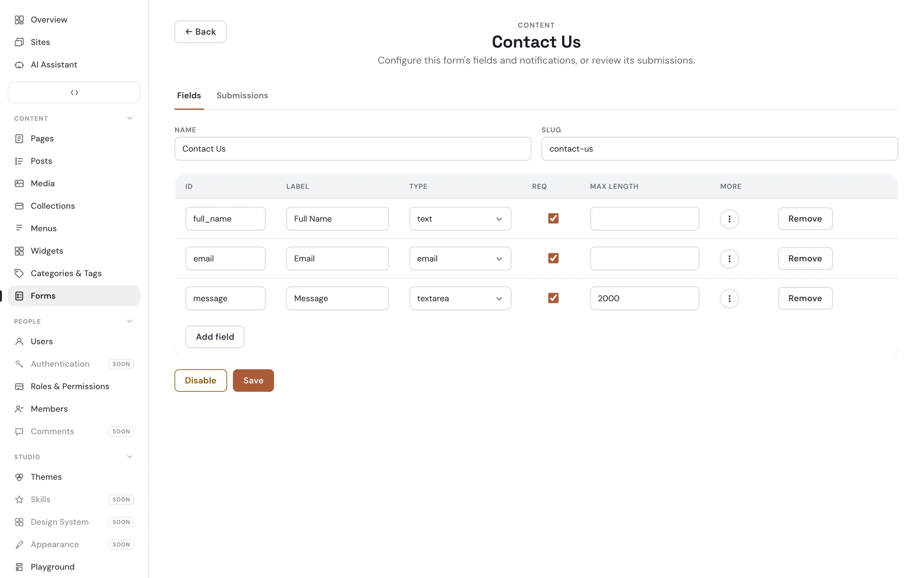
Task: Collapse the STUDIO sidebar section
Action: click(129, 457)
